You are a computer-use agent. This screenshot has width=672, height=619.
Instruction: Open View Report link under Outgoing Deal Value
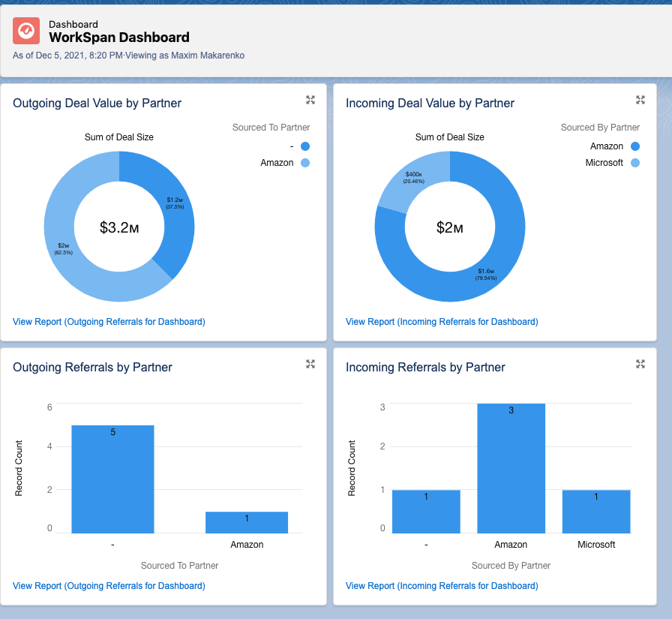tap(109, 321)
